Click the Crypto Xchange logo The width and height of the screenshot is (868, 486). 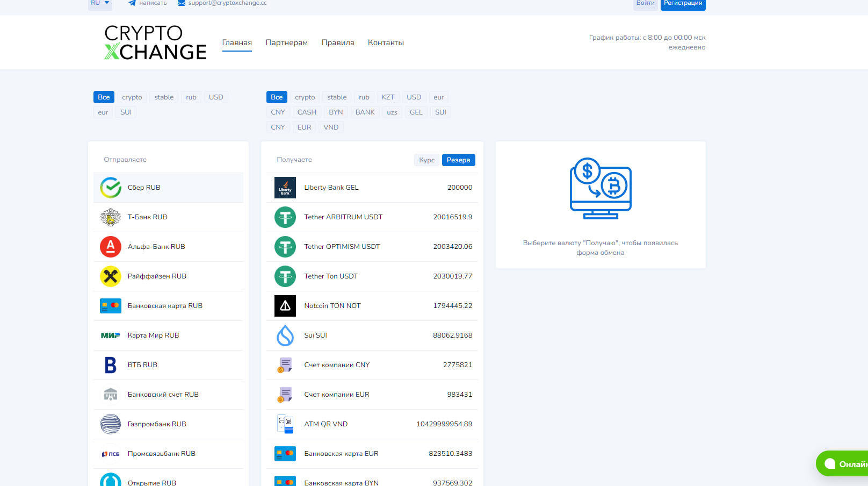155,42
